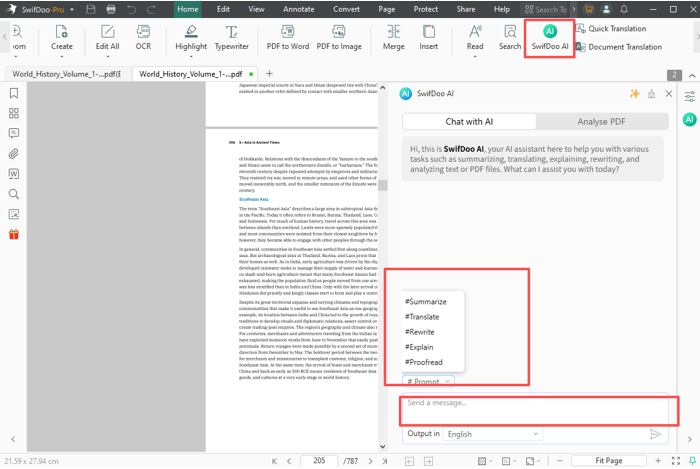
Task: Open the Word count sidebar icon
Action: click(x=14, y=174)
